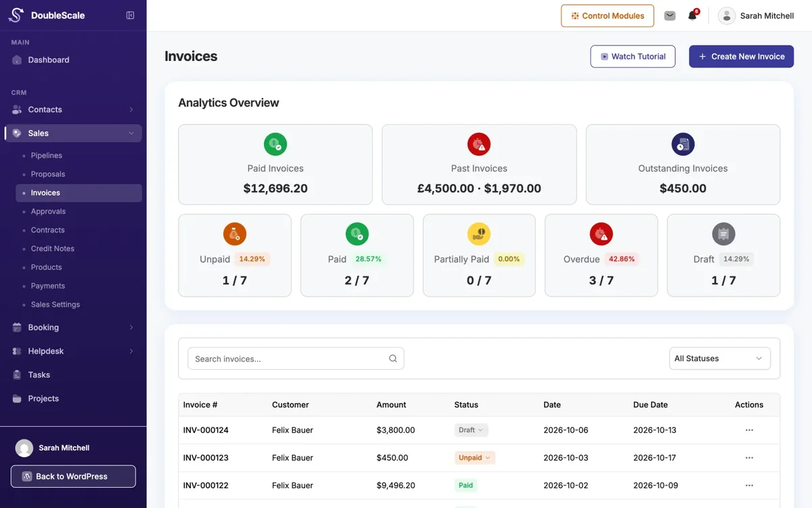Click the Contacts people icon in sidebar
The width and height of the screenshot is (812, 508).
tap(17, 110)
